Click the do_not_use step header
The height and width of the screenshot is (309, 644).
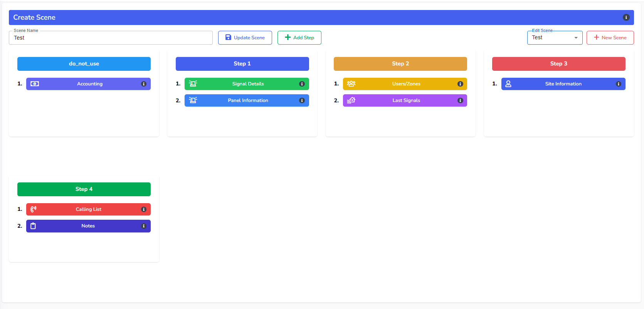click(84, 64)
